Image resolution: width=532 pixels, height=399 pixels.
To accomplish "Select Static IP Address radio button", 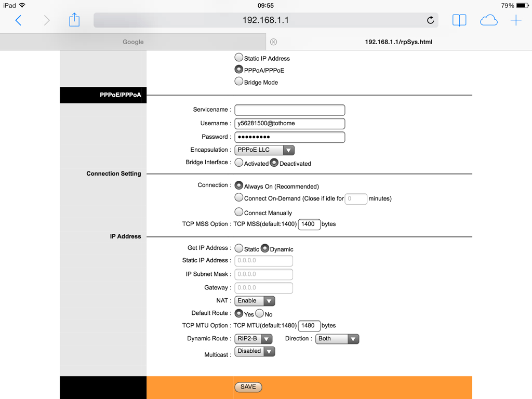I will 239,57.
